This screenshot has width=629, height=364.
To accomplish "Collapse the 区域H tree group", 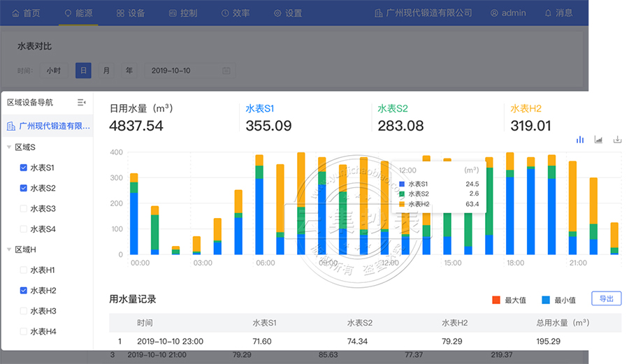I will tap(9, 249).
